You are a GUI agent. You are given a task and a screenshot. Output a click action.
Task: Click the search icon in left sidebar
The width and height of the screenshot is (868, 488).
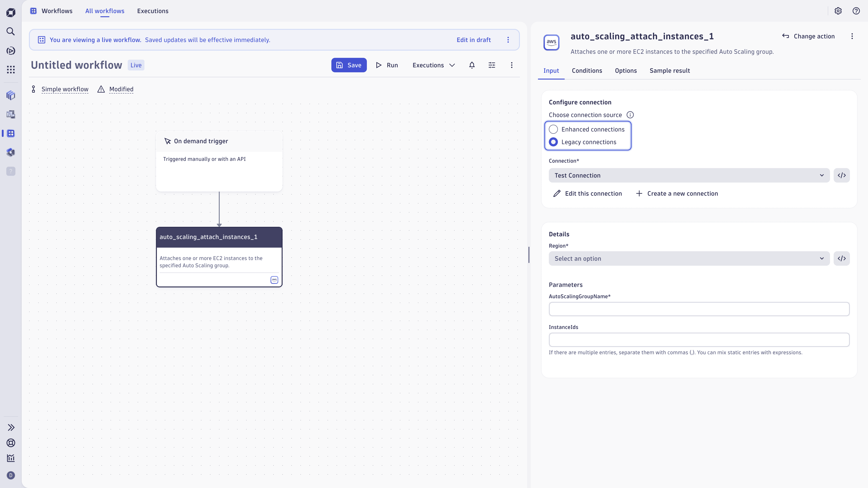11,31
